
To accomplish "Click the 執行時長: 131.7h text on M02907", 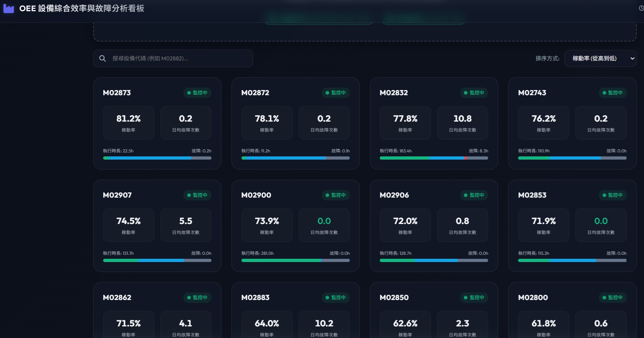I will (x=118, y=254).
